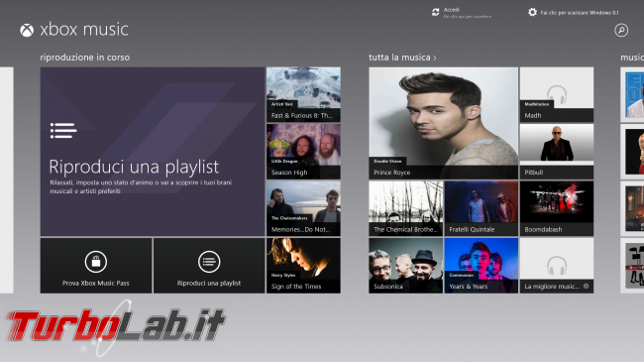Click the settings gear icon
Viewport: 644px width, 362px height.
[x=532, y=12]
